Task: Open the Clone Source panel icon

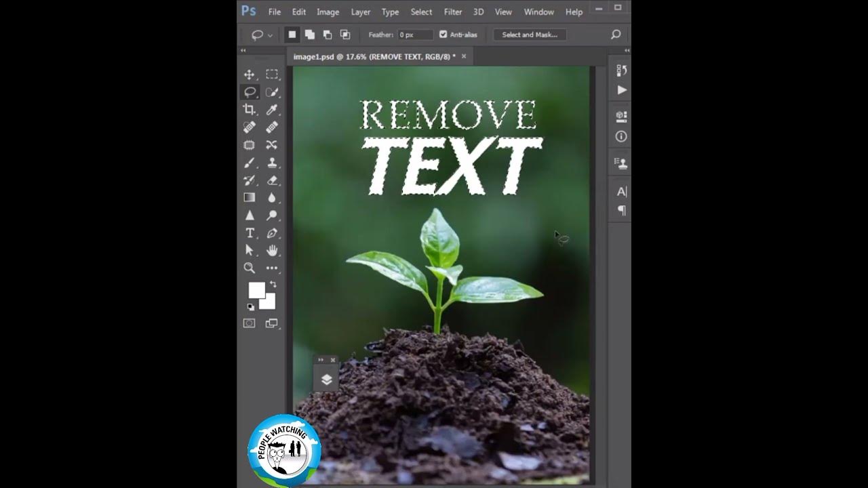Action: [621, 163]
